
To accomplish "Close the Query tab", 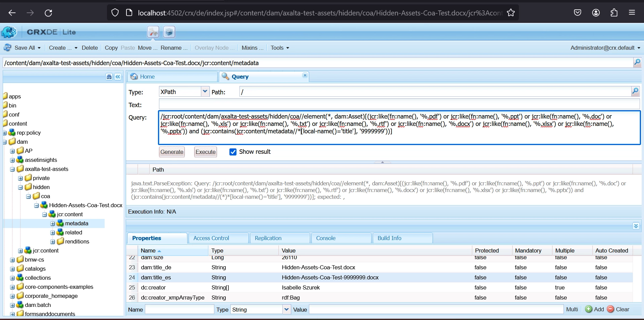I will pos(305,76).
